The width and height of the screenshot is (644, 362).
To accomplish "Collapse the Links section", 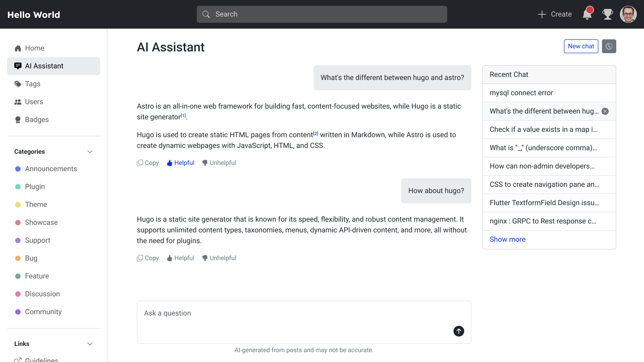I will [x=90, y=344].
